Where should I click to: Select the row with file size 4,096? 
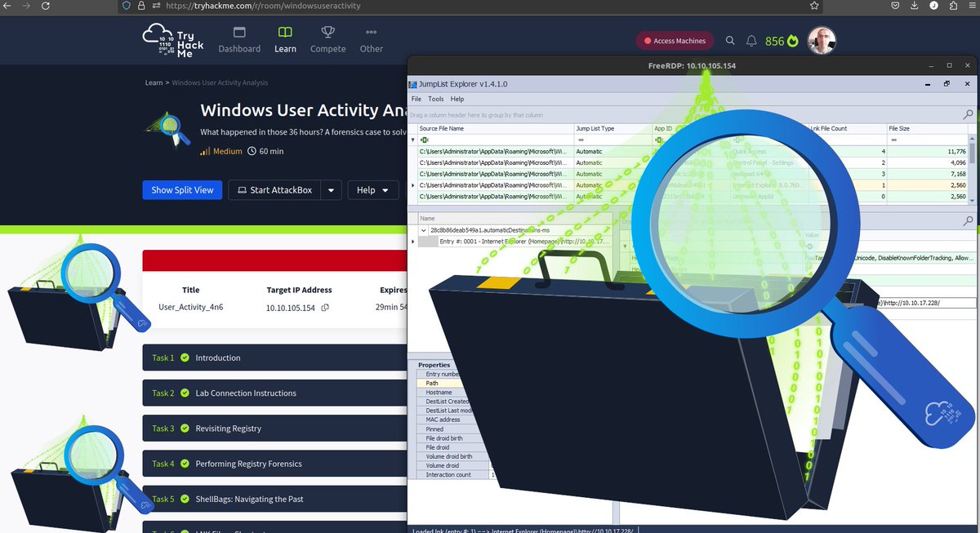pos(693,162)
